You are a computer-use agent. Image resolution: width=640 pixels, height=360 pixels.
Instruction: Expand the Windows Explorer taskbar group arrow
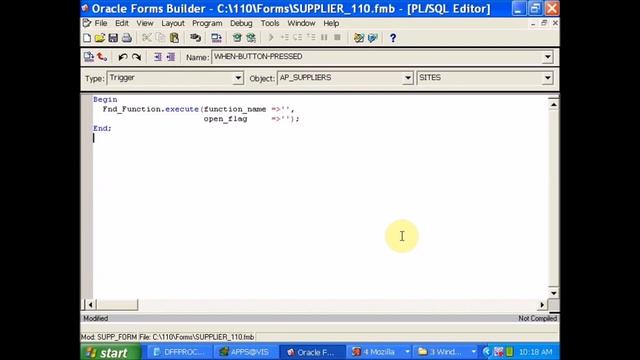[473, 352]
